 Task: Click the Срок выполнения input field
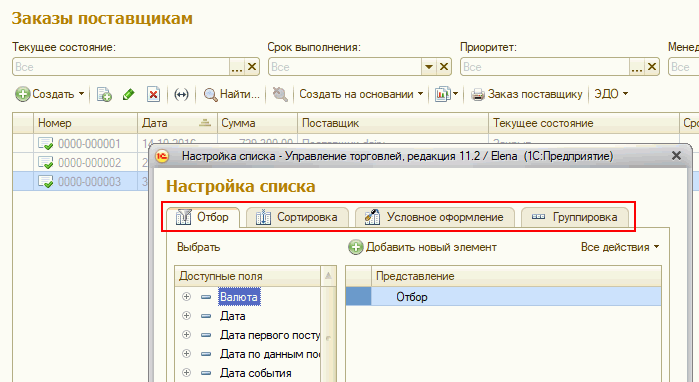click(345, 67)
